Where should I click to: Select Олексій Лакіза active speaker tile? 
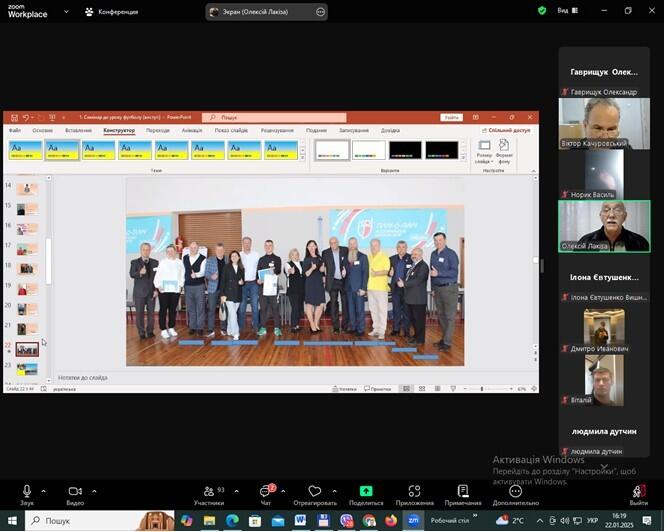(604, 227)
